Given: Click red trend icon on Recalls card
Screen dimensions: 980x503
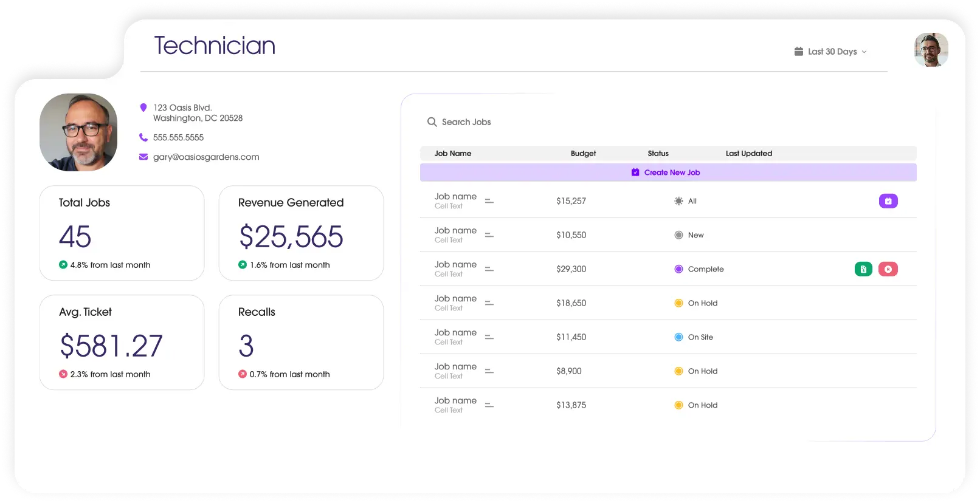Looking at the screenshot, I should [x=243, y=374].
